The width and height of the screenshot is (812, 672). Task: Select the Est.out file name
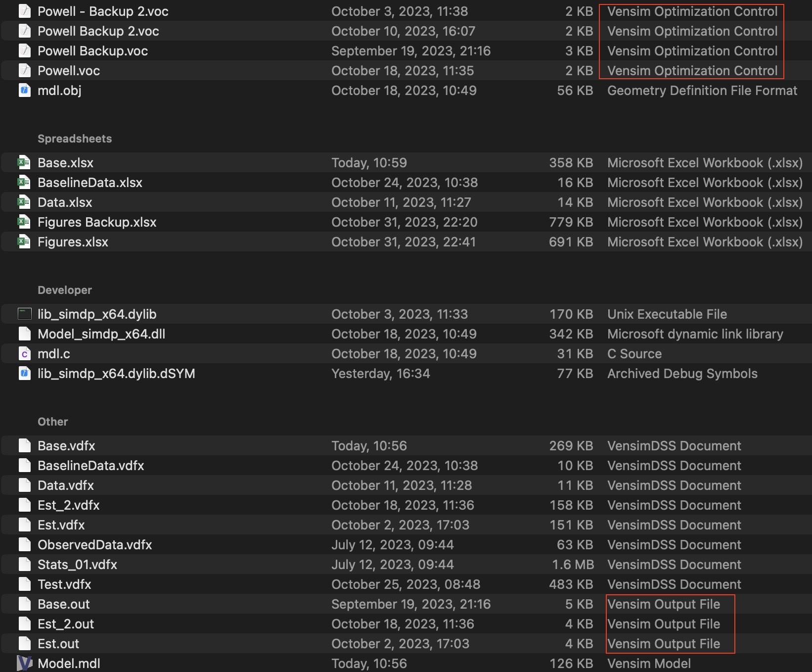[x=58, y=644]
